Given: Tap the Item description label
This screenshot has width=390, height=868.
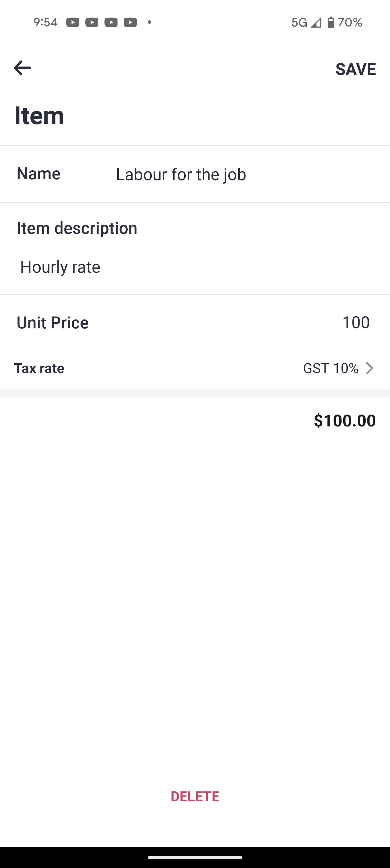Looking at the screenshot, I should click(x=77, y=228).
